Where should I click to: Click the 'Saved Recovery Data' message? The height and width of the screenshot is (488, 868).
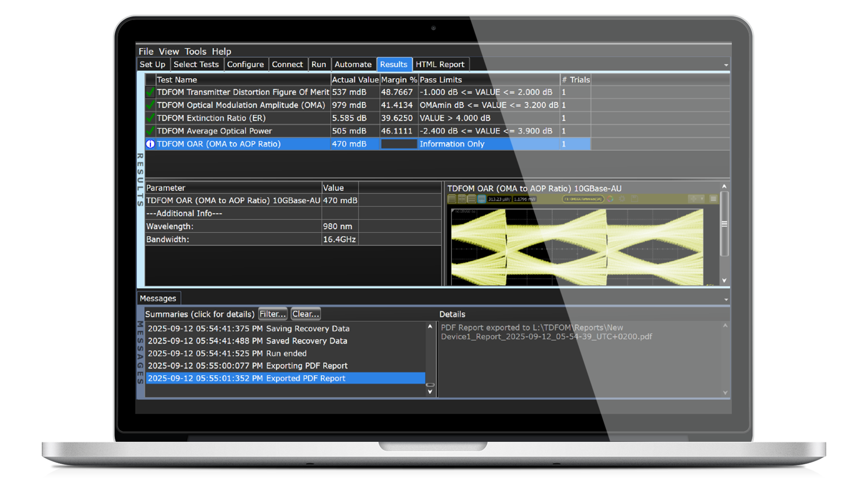point(285,341)
